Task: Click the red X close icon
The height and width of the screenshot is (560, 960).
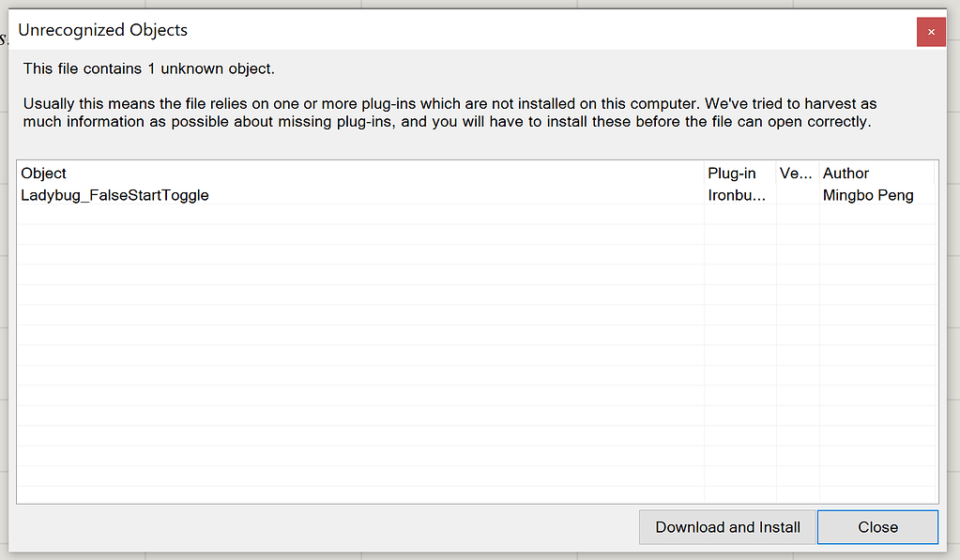Action: [930, 31]
